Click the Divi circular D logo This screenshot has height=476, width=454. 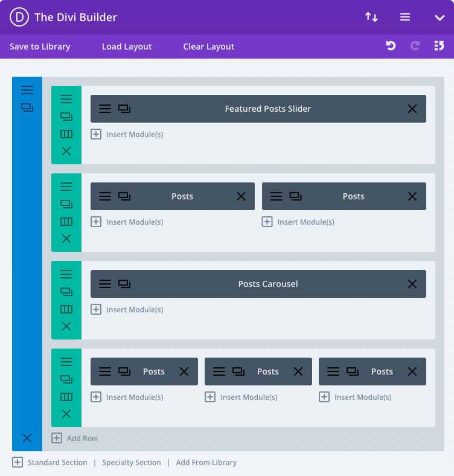pos(19,18)
